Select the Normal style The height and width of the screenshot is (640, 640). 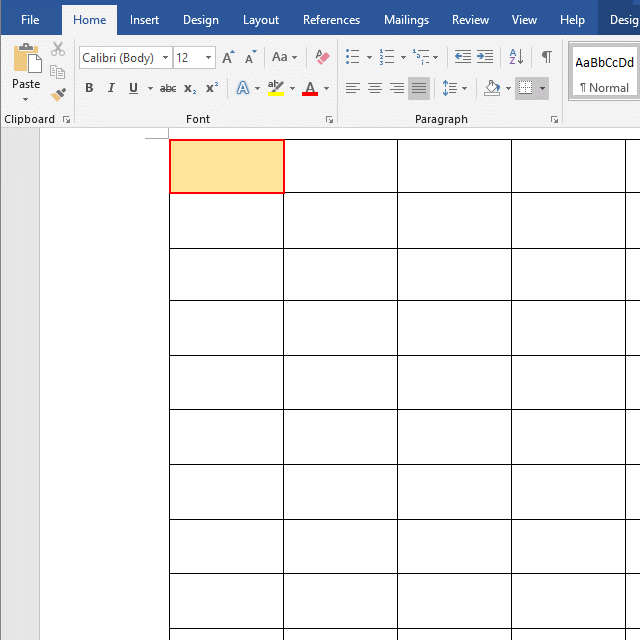(x=604, y=73)
